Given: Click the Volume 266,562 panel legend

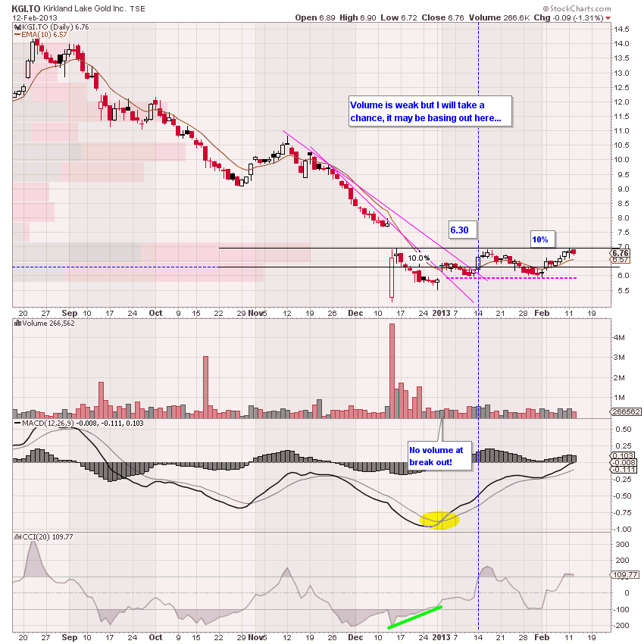Looking at the screenshot, I should click(48, 324).
